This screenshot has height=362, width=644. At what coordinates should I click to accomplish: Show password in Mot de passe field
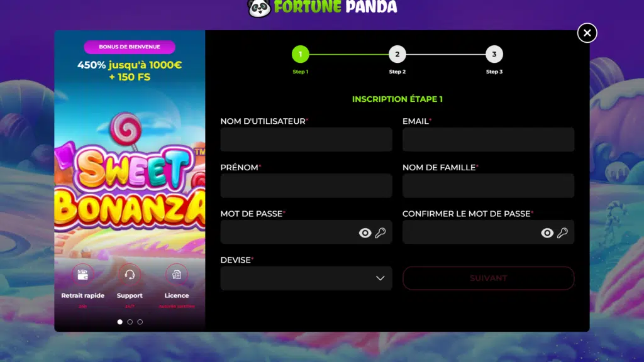click(365, 233)
